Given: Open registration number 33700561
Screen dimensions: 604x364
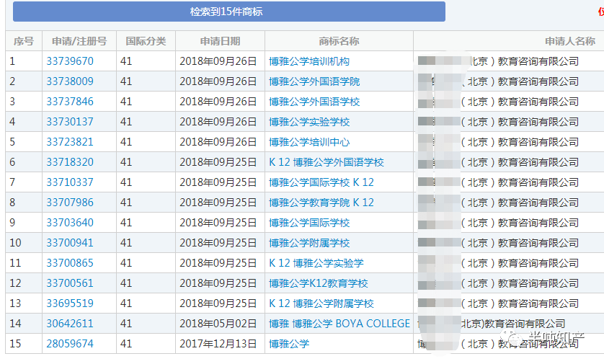Looking at the screenshot, I should 70,283.
